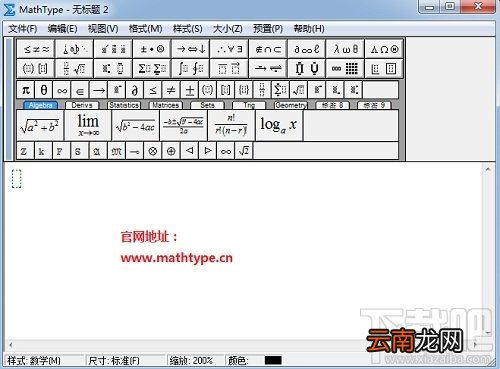500x369 pixels.
Task: Open the matrix templates palette
Action: [345, 69]
